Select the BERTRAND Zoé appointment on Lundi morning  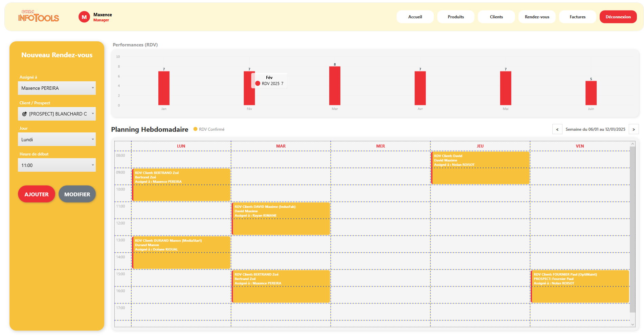(181, 185)
